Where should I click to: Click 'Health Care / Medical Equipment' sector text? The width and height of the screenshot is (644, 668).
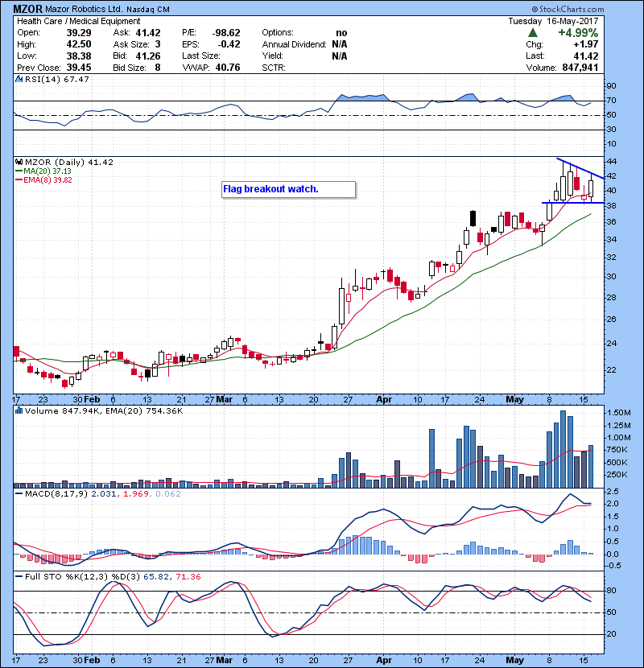78,21
